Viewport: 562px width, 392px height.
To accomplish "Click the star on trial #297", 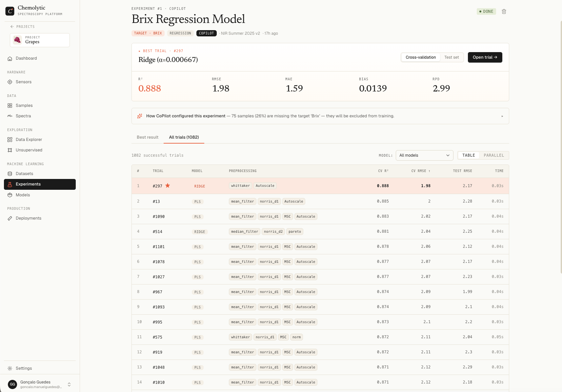I will [168, 186].
